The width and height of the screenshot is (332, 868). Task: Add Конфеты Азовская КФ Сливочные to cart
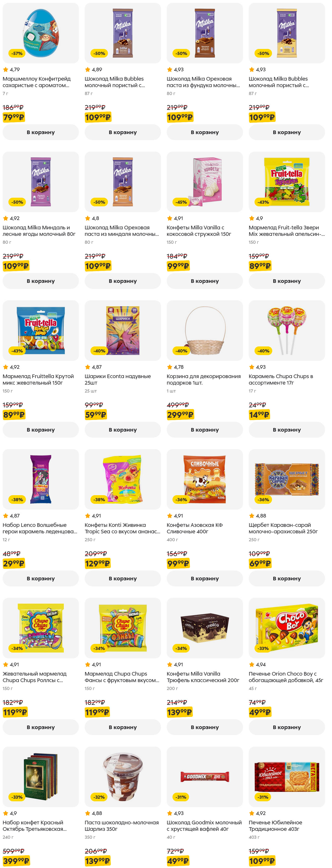[205, 579]
